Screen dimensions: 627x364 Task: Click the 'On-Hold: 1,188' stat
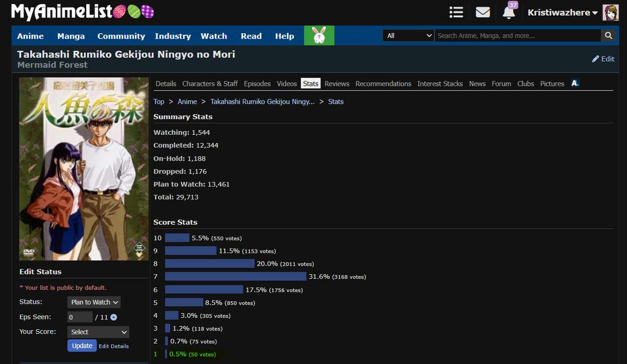[180, 159]
